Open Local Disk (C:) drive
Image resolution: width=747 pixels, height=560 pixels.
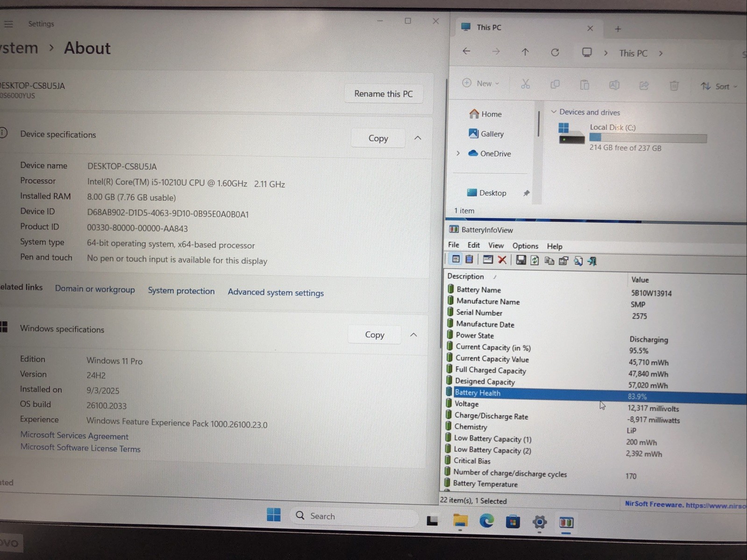coord(633,137)
